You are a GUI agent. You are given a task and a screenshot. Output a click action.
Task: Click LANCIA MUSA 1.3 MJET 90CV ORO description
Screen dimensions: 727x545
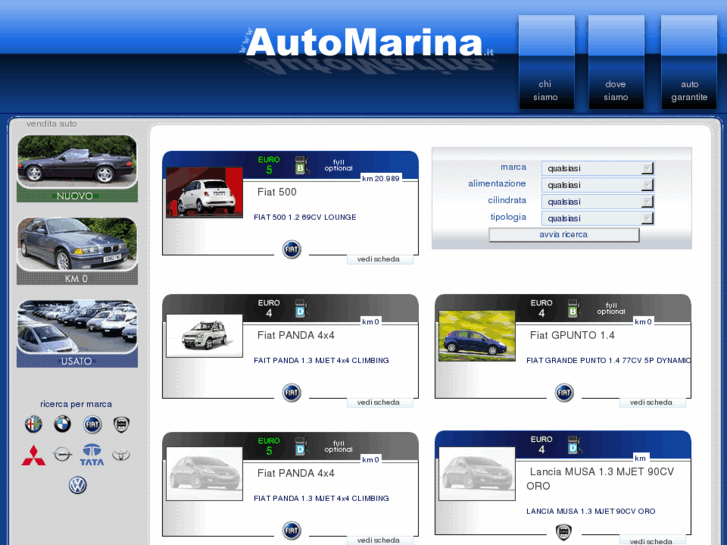[x=591, y=511]
